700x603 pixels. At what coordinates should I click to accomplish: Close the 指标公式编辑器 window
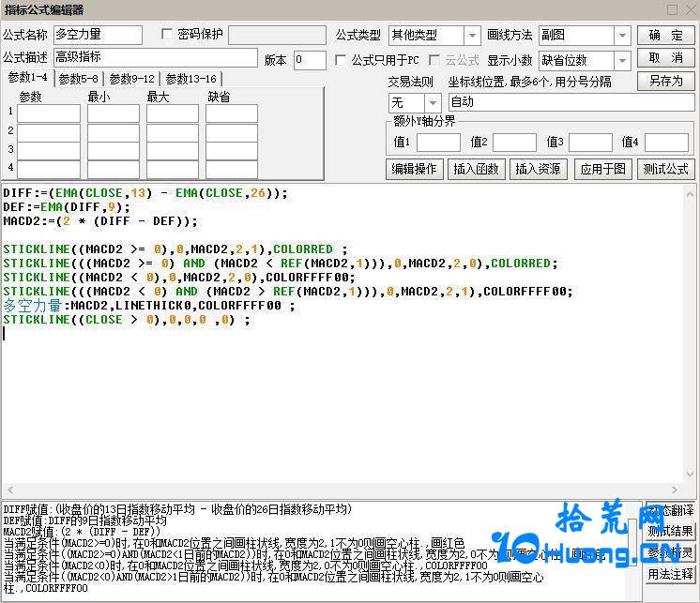[691, 9]
